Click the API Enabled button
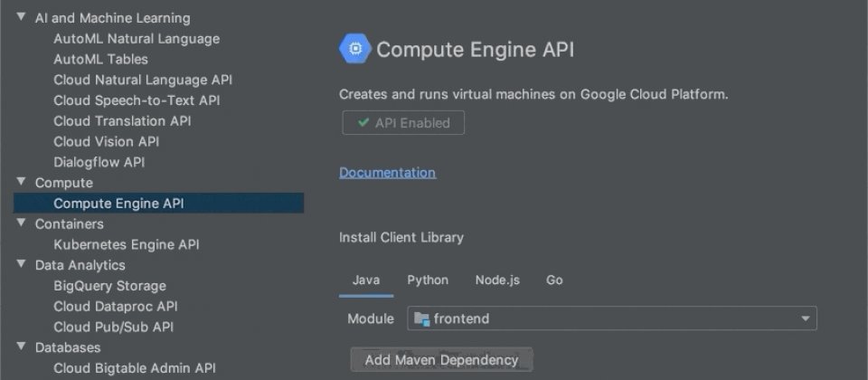 pyautogui.click(x=403, y=123)
